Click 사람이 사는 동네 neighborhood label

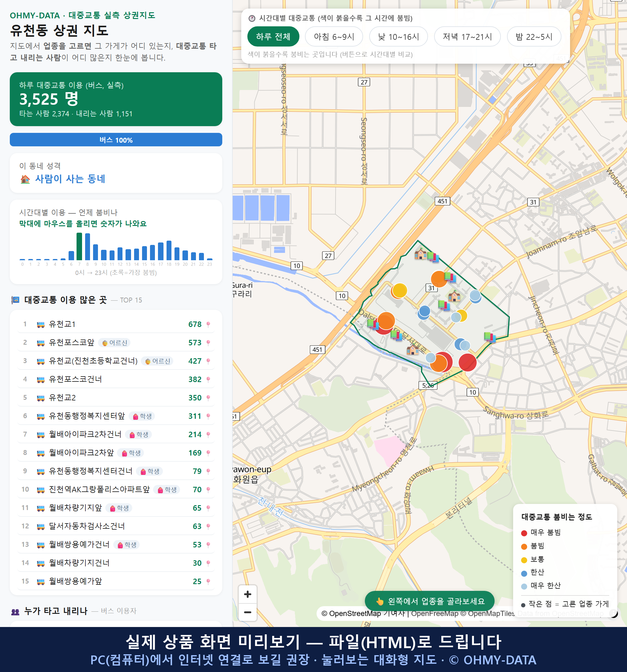coord(70,179)
